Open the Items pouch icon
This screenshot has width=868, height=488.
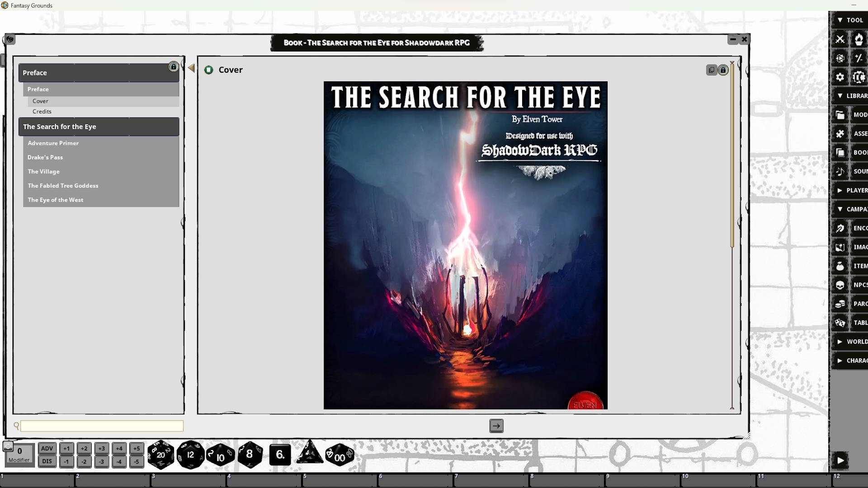point(840,266)
